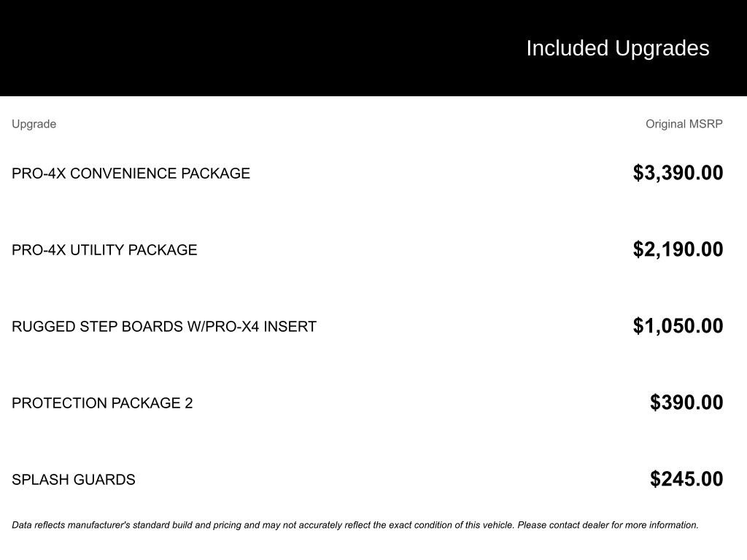Click the $390.00 price
747x560 pixels.
(686, 402)
